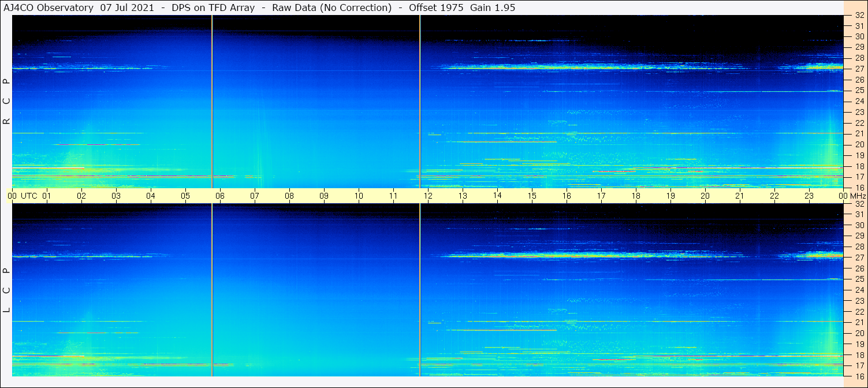Click the 23 hour label on time axis
Image resolution: width=868 pixels, height=388 pixels.
(x=809, y=196)
